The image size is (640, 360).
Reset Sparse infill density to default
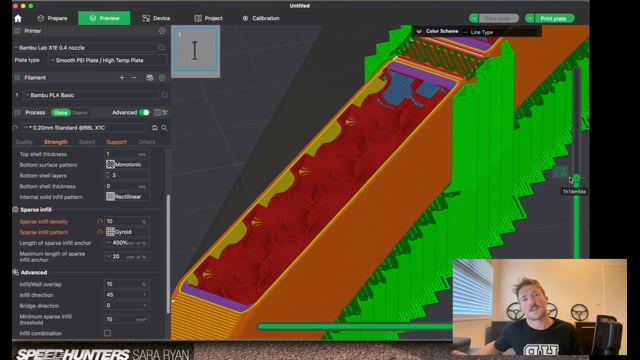[x=100, y=221]
